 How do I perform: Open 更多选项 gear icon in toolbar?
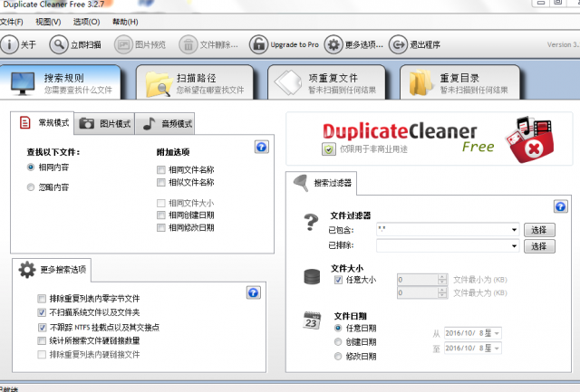pos(333,44)
